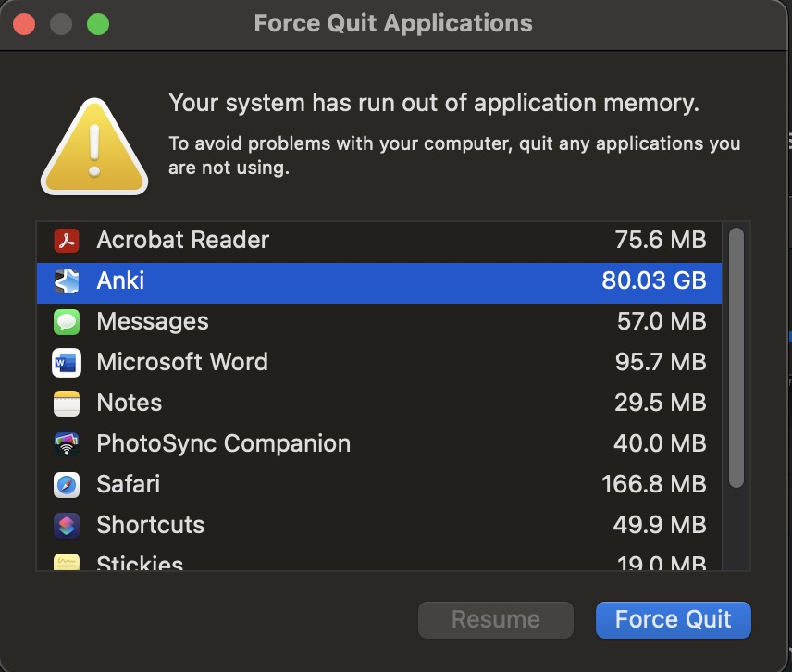Close the Force Quit Applications window
This screenshot has height=672, width=792.
pos(24,23)
